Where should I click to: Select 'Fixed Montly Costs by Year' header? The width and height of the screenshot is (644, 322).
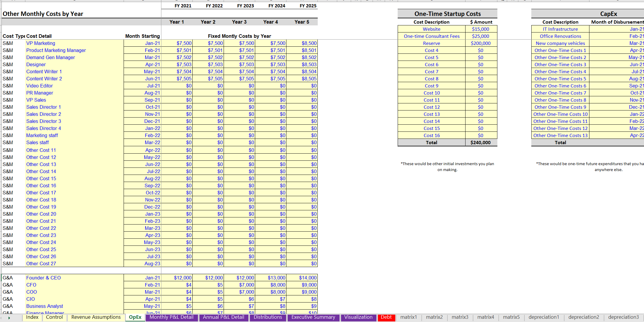(x=239, y=36)
